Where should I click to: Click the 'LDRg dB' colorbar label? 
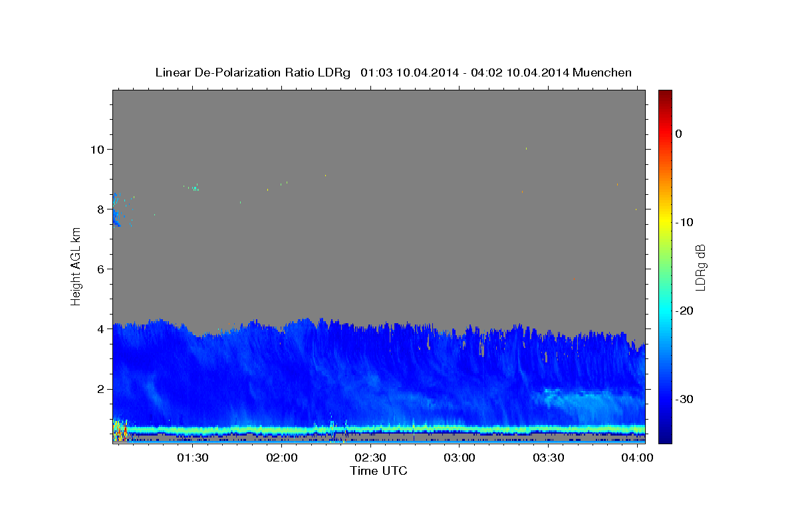click(700, 267)
